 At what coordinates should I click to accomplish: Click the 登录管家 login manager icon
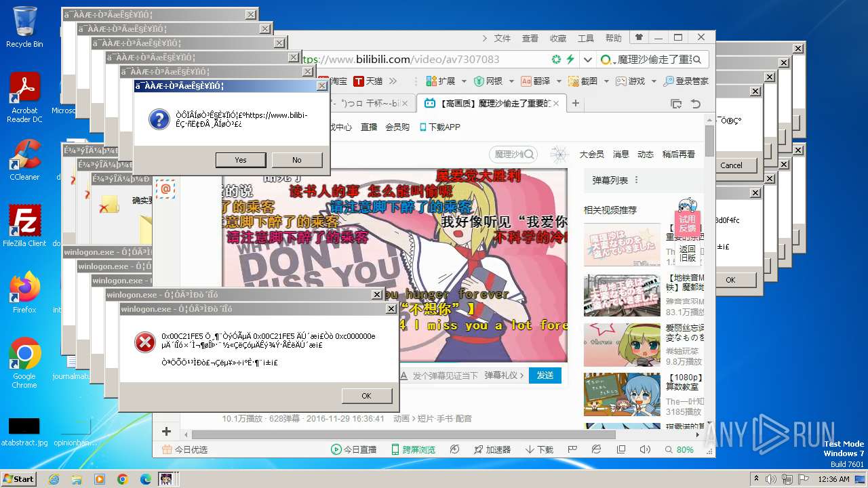coord(669,81)
